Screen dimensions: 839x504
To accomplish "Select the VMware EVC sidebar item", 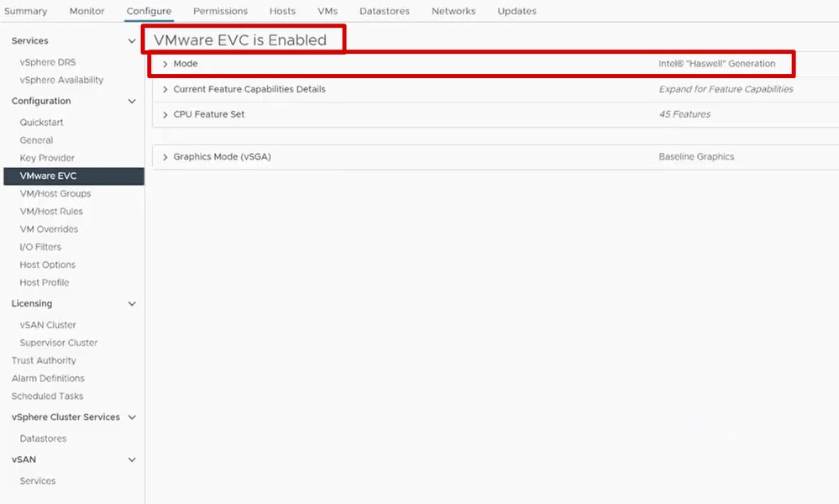I will pyautogui.click(x=74, y=176).
